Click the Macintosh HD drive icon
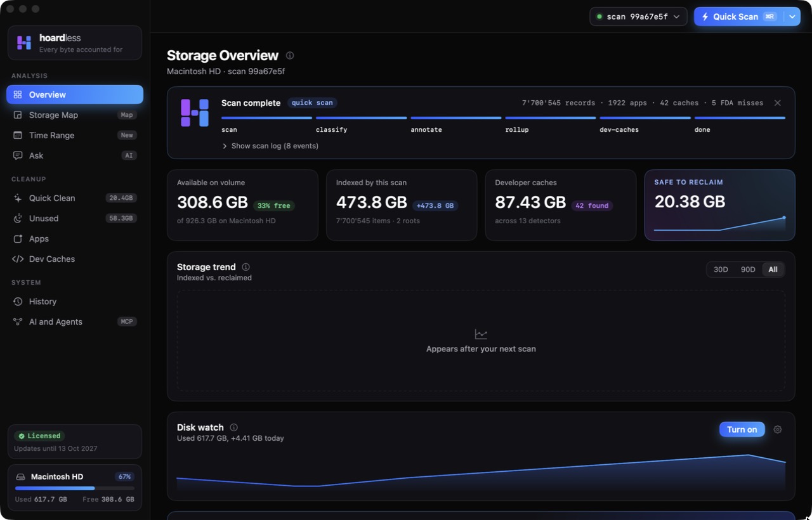 [21, 477]
